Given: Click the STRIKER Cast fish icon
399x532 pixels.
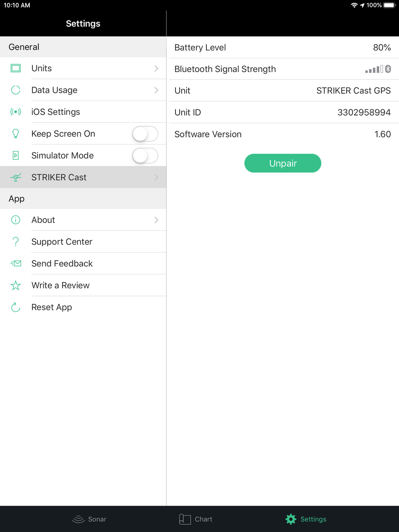Looking at the screenshot, I should (x=16, y=177).
